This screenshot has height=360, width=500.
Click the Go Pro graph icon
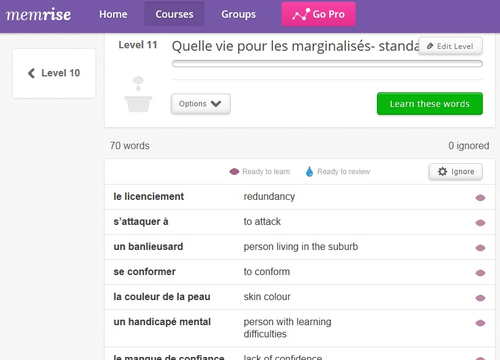point(301,15)
